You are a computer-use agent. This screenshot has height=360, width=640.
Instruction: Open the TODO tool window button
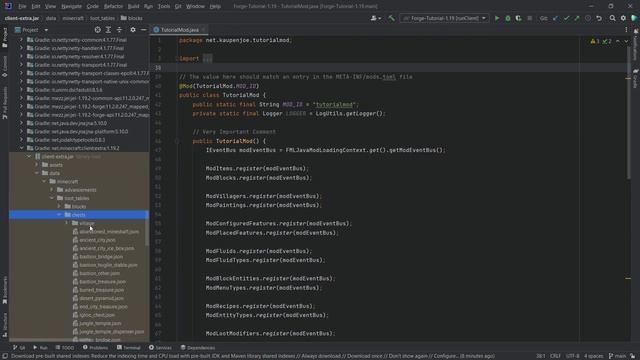tap(64, 348)
